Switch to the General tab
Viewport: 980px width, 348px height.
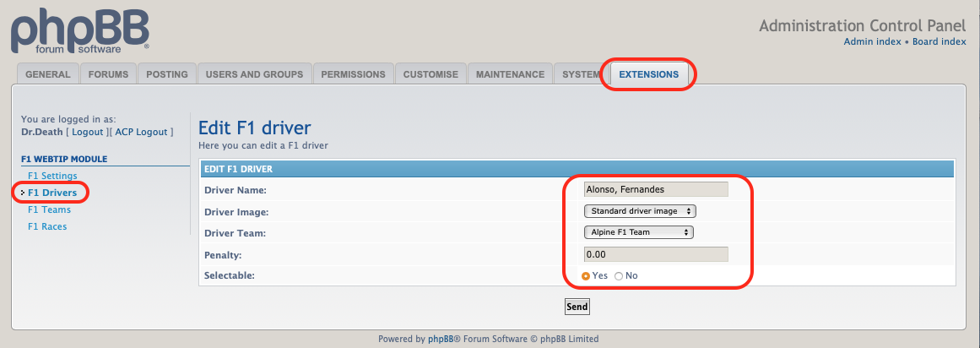tap(48, 73)
